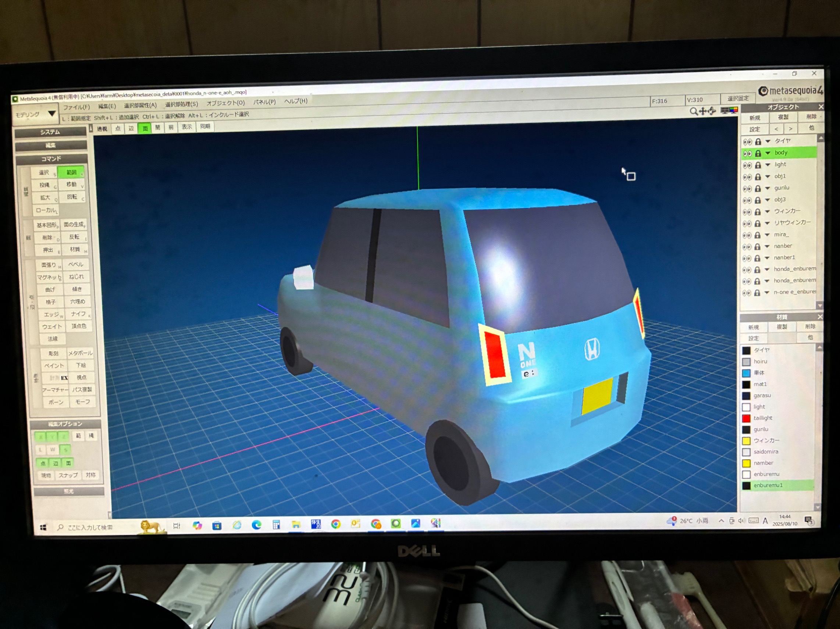Click 新規 in the オブジェクト panel
The height and width of the screenshot is (629, 840).
[755, 118]
